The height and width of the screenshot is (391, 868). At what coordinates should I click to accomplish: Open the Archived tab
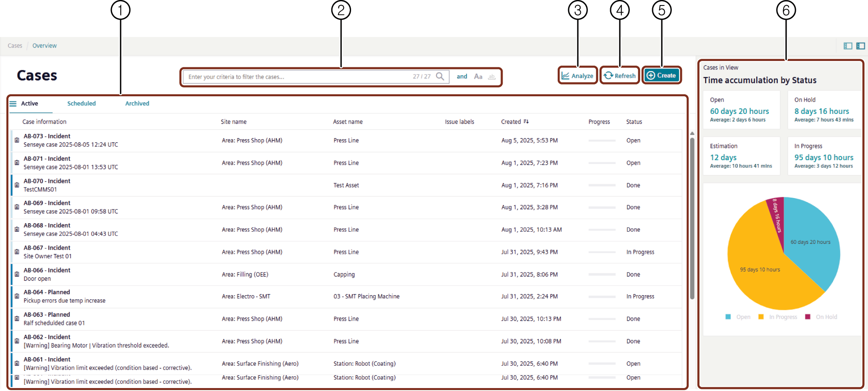point(137,103)
